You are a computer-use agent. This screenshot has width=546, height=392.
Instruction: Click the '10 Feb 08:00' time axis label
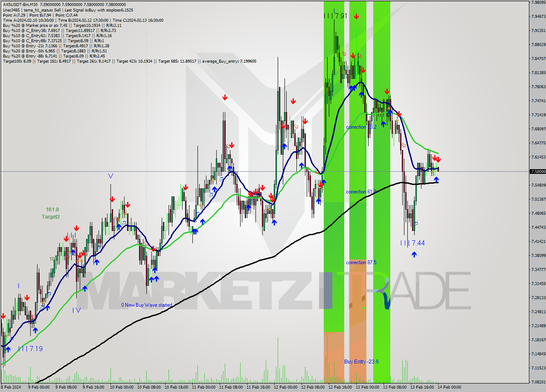click(x=148, y=387)
